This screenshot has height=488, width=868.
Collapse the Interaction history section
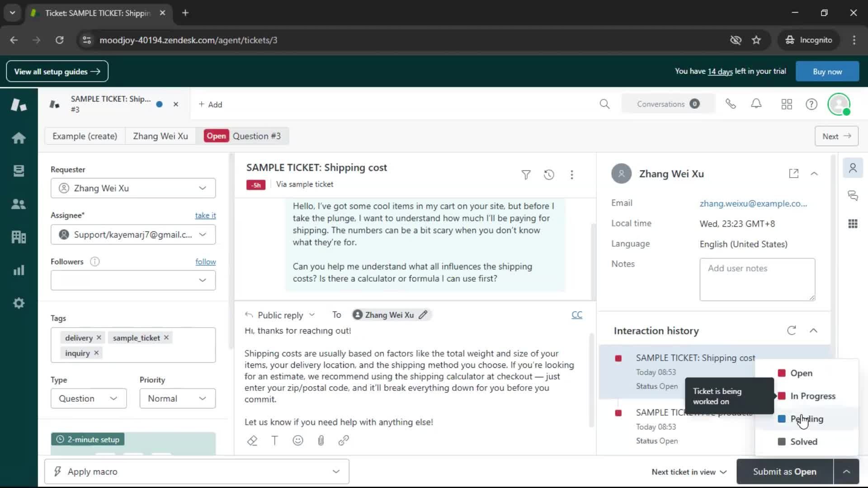point(813,331)
